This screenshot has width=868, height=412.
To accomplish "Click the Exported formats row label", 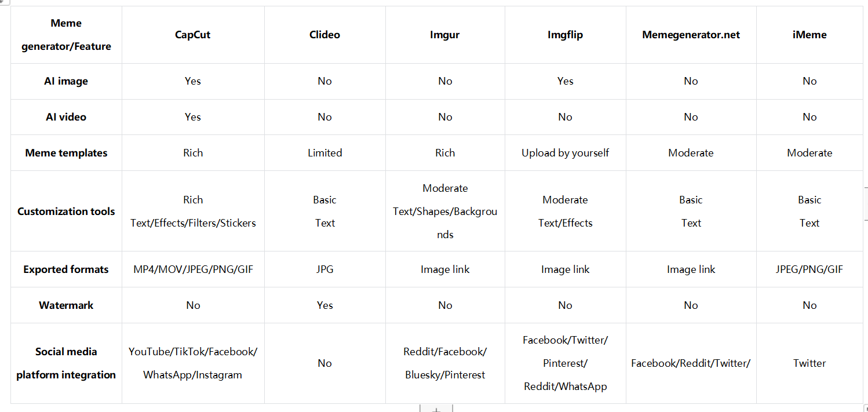I will pyautogui.click(x=66, y=269).
